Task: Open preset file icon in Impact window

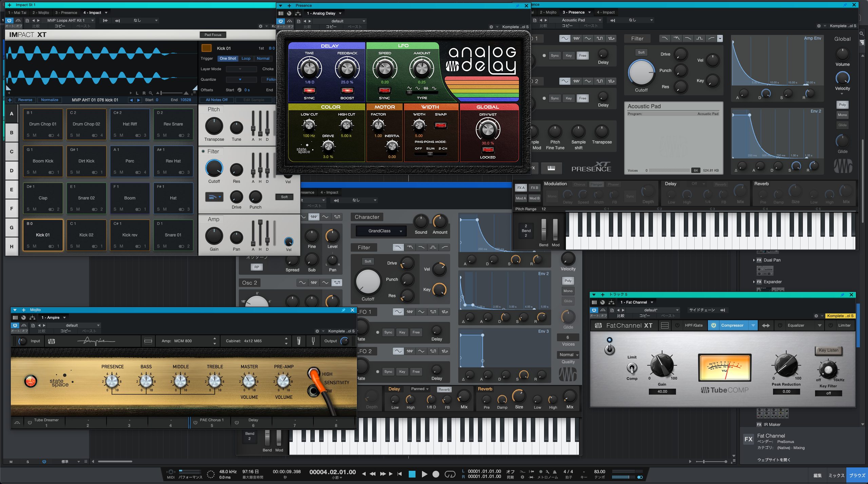Action: pyautogui.click(x=27, y=21)
